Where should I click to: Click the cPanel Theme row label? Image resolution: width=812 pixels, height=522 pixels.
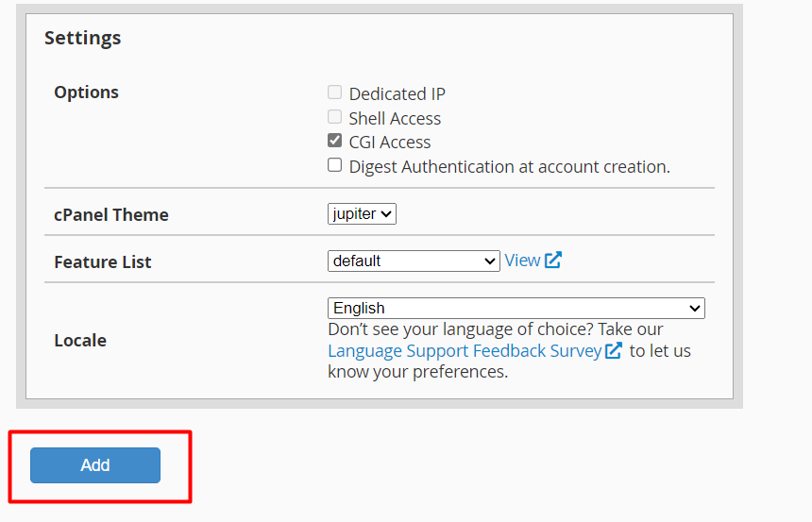coord(111,214)
